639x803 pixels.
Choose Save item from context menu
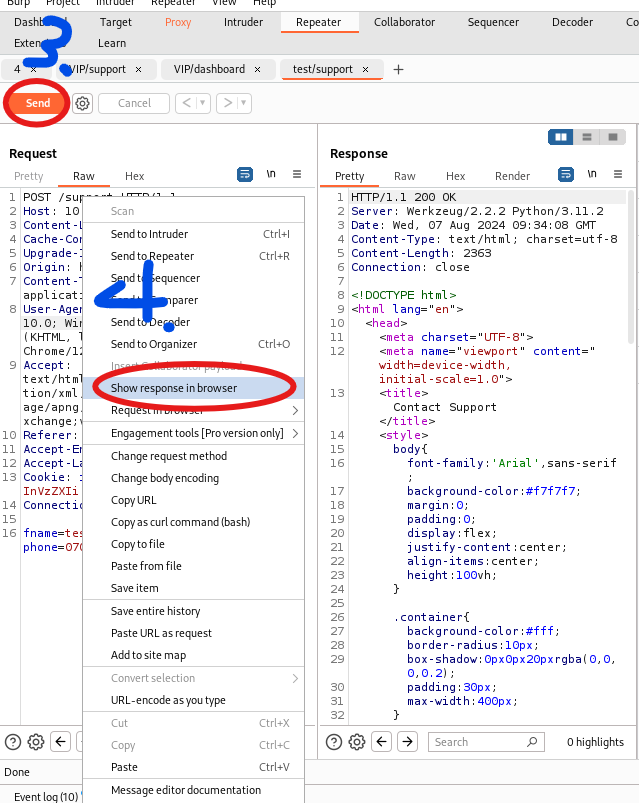tap(194, 588)
